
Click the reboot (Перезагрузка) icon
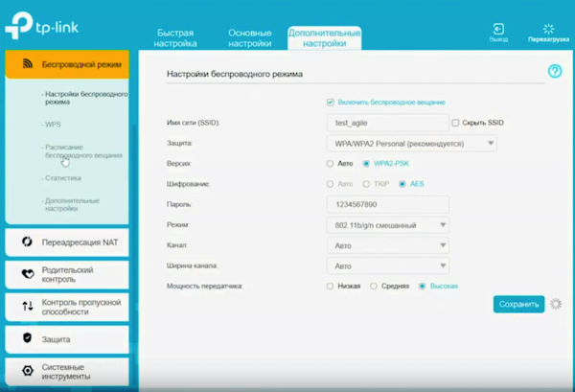point(547,29)
